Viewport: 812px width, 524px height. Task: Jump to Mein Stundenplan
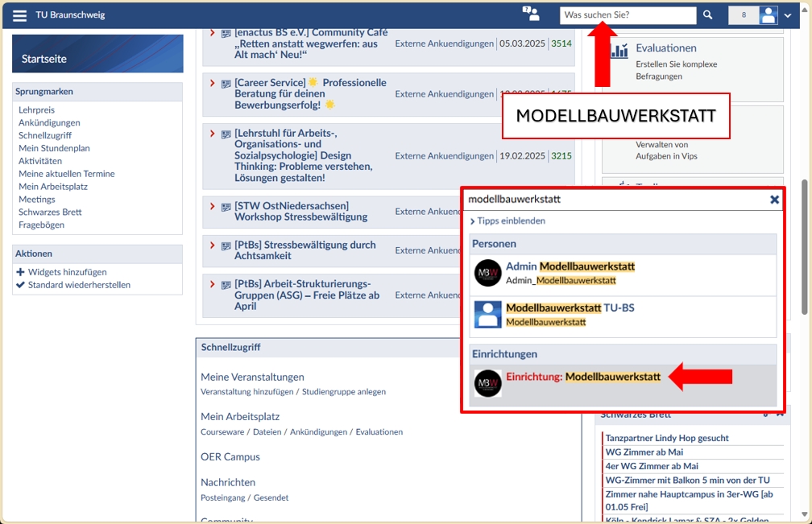(x=54, y=148)
